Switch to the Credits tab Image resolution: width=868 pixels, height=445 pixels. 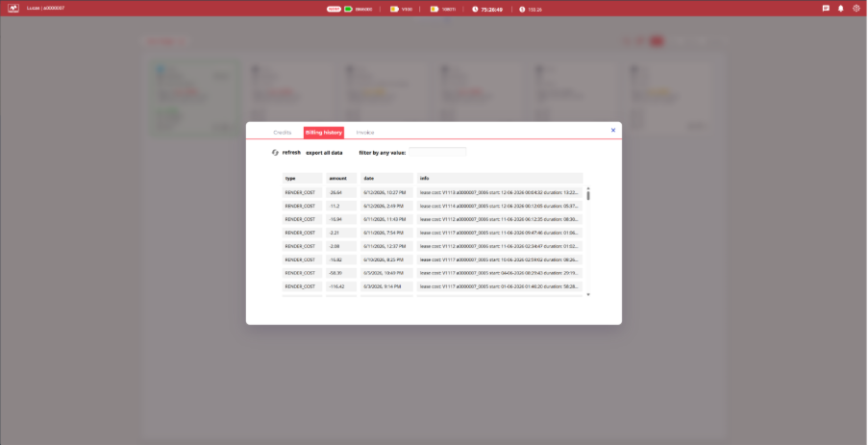click(x=283, y=133)
